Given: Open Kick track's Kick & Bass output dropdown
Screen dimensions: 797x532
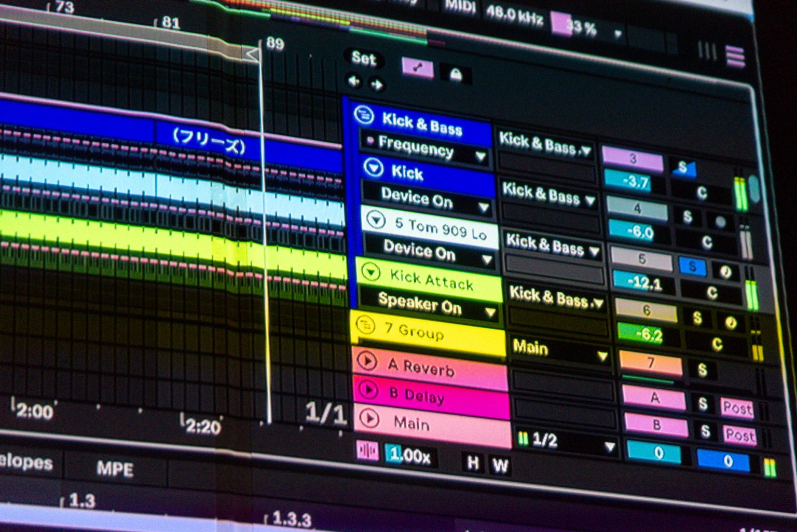Looking at the screenshot, I should (x=549, y=194).
